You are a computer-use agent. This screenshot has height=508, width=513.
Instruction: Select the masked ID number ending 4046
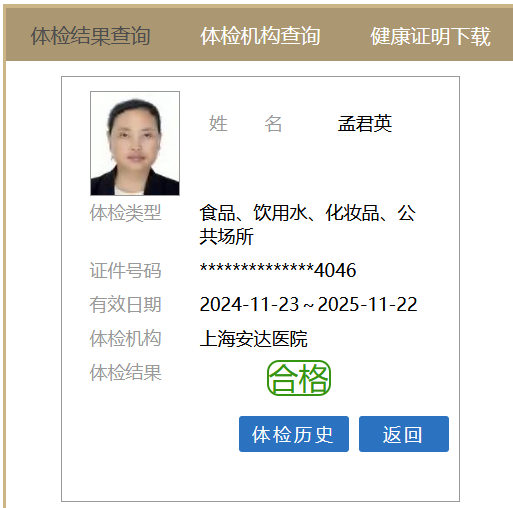pos(278,270)
